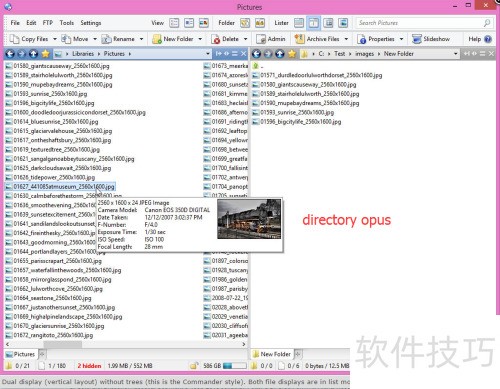Click '2 hidden' in status bar

89,366
